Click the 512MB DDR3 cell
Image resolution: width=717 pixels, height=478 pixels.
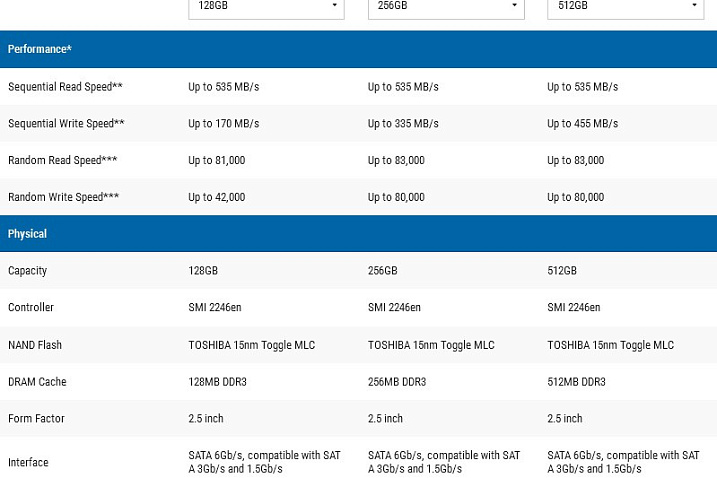(576, 382)
